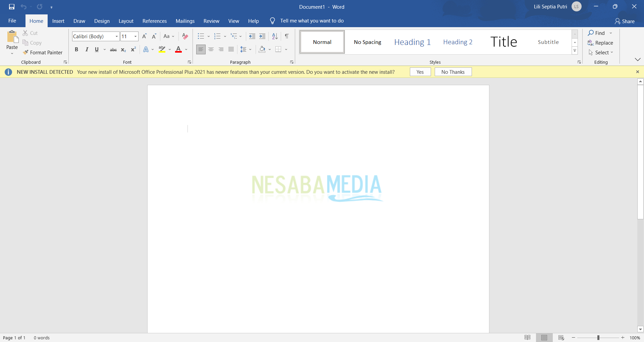The width and height of the screenshot is (644, 342).
Task: Switch to the Design tab
Action: point(102,21)
